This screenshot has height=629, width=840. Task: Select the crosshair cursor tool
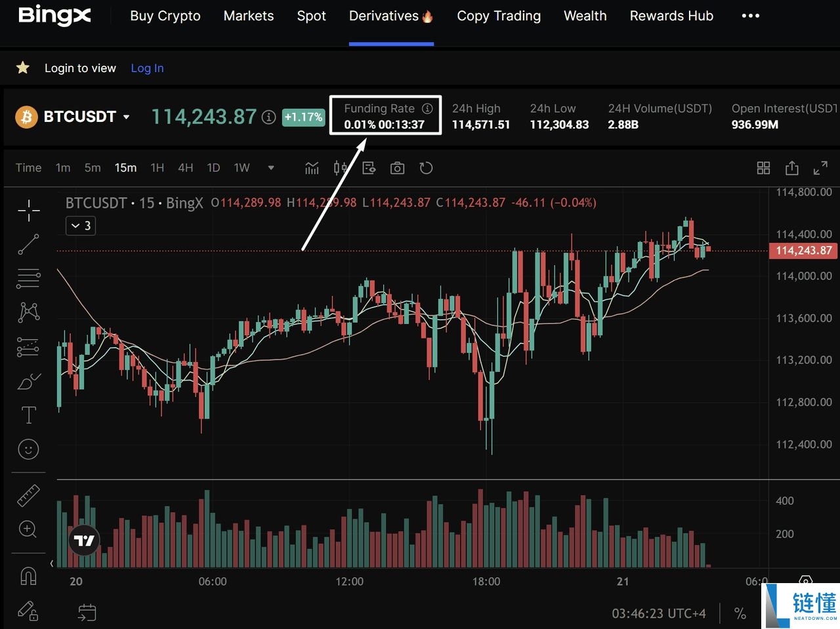coord(28,210)
